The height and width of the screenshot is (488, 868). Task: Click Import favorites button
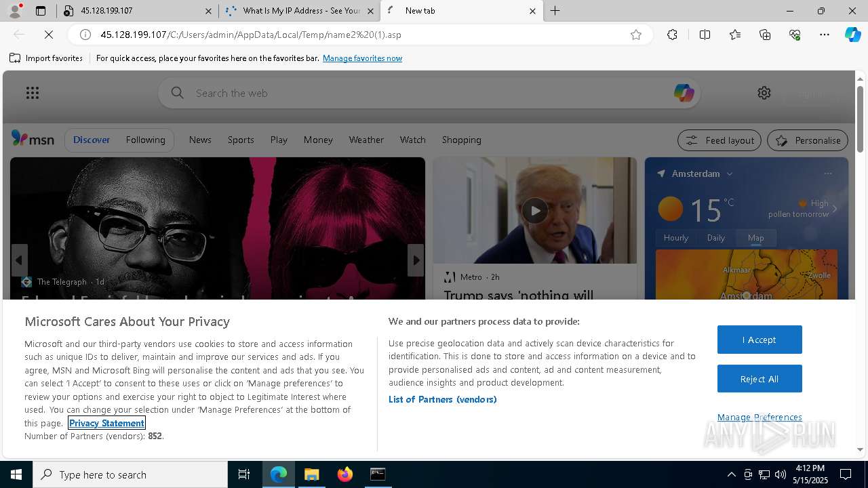(x=46, y=58)
